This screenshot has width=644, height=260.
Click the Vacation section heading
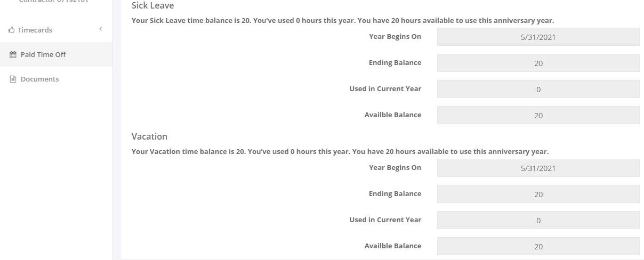149,136
